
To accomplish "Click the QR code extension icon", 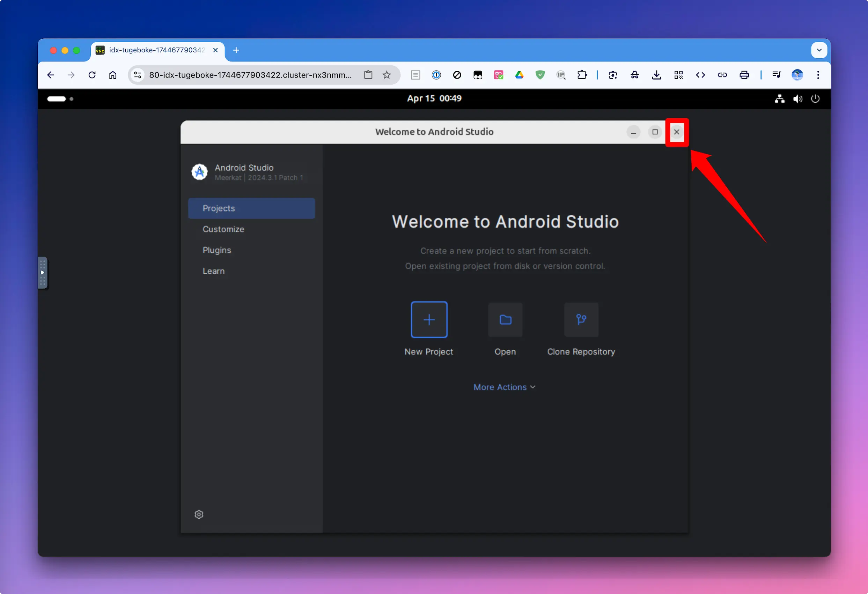I will (x=679, y=75).
